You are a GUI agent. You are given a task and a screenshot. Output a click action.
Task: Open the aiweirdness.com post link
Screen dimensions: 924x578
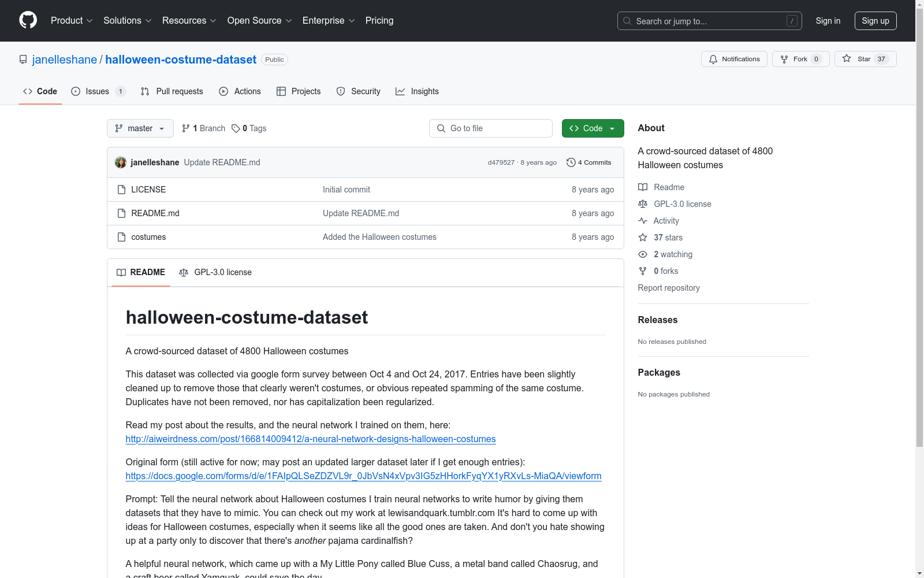click(x=311, y=439)
